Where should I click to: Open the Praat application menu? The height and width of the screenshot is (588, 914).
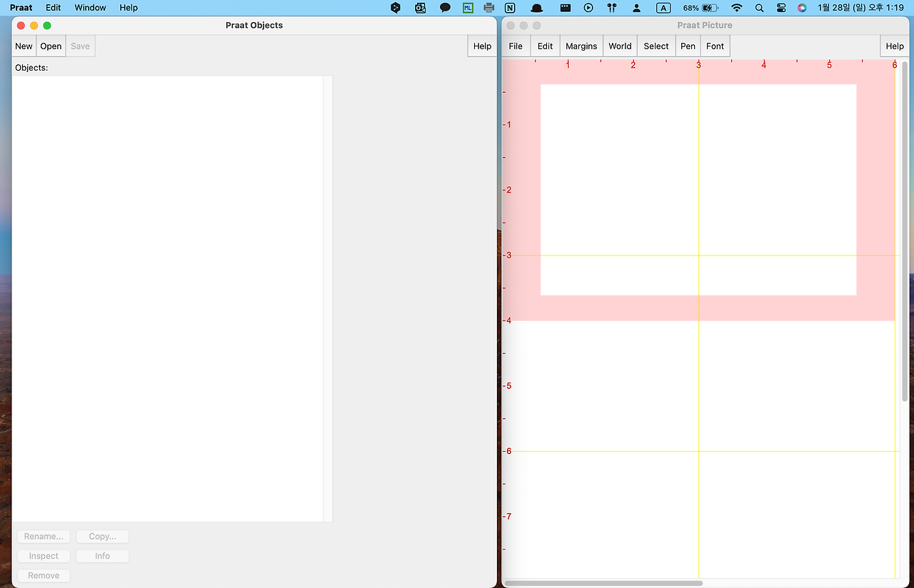point(21,8)
